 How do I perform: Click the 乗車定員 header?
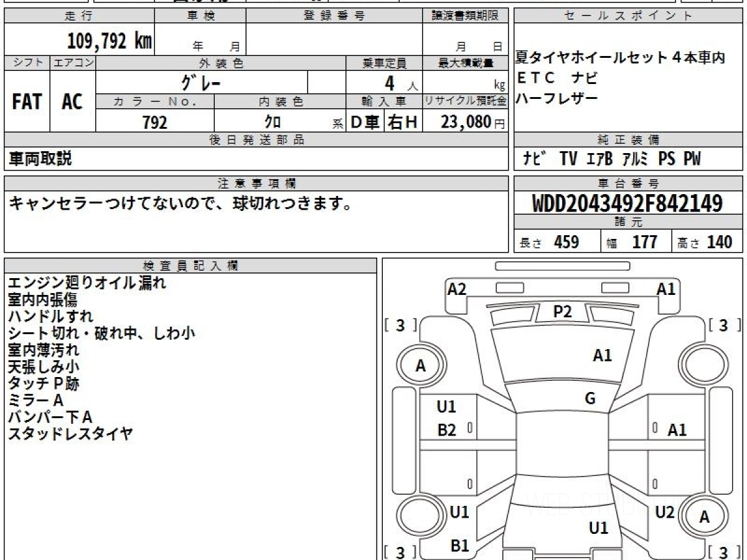click(x=385, y=63)
